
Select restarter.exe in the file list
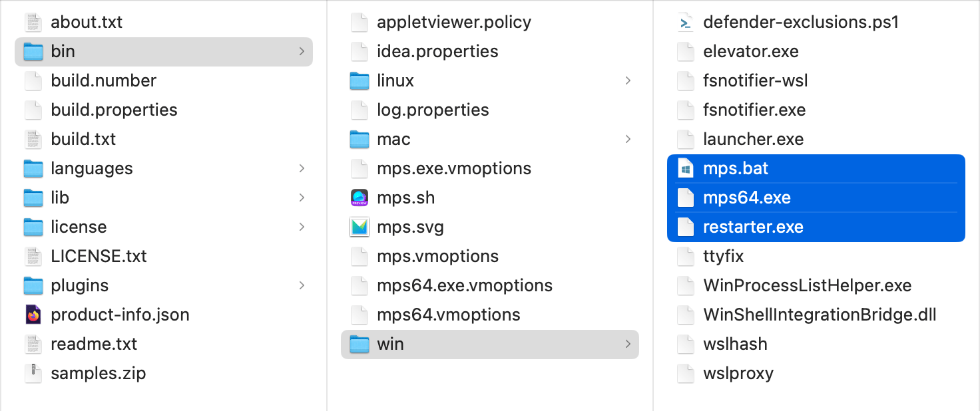coord(753,227)
